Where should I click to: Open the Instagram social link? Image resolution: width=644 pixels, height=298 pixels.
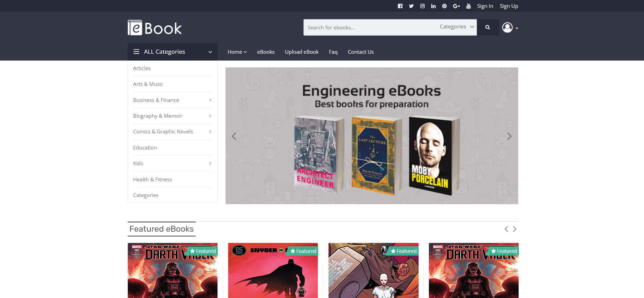pyautogui.click(x=422, y=6)
